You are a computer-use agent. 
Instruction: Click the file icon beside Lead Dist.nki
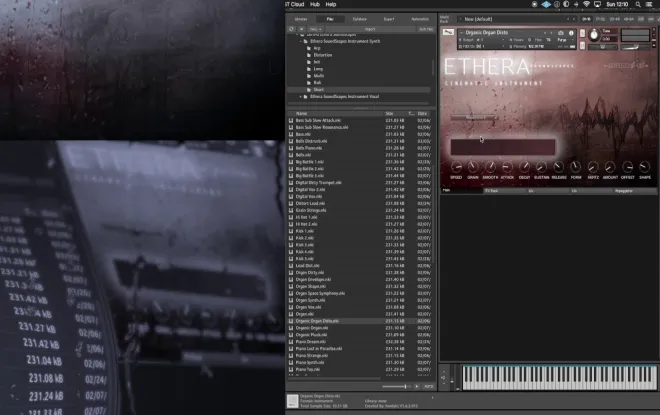pyautogui.click(x=291, y=266)
